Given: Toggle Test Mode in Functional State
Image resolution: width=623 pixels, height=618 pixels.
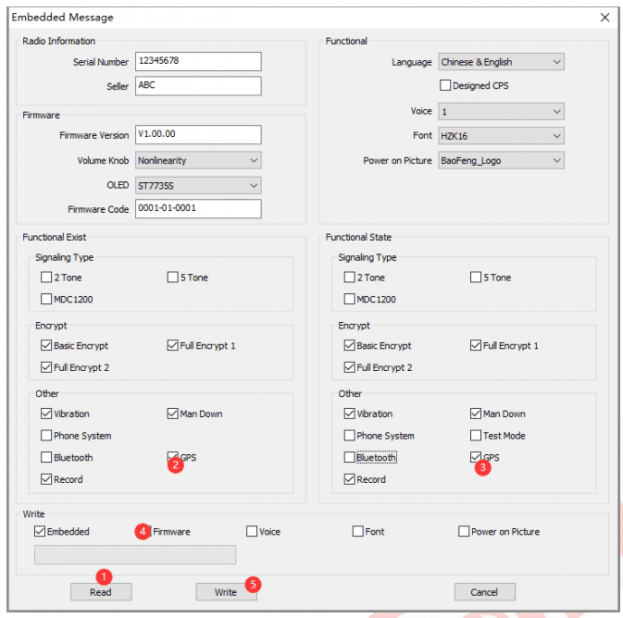Looking at the screenshot, I should tap(476, 435).
